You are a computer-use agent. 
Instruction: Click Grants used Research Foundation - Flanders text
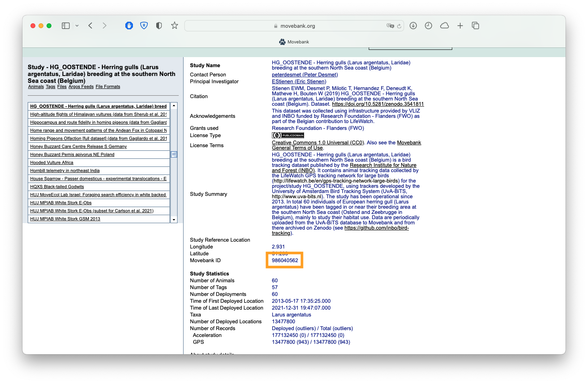(318, 128)
